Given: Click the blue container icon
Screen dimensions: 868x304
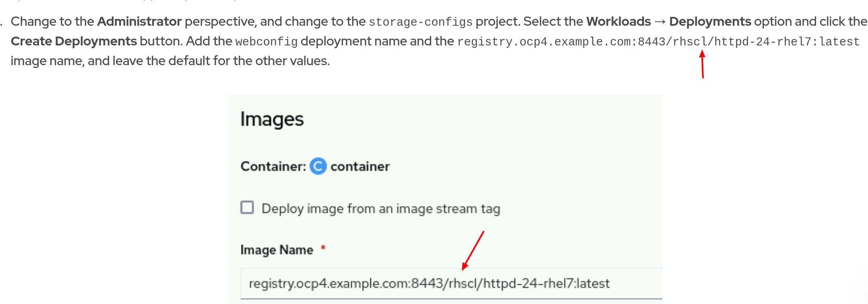Looking at the screenshot, I should [318, 166].
